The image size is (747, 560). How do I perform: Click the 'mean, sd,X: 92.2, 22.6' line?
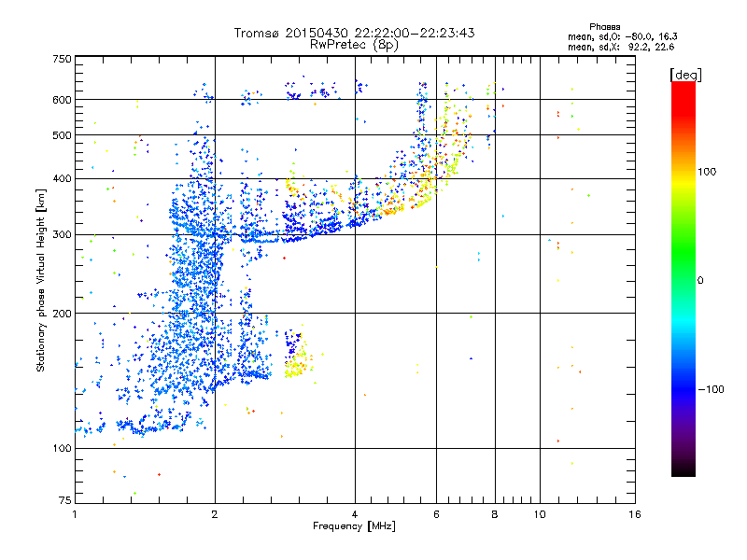point(621,47)
